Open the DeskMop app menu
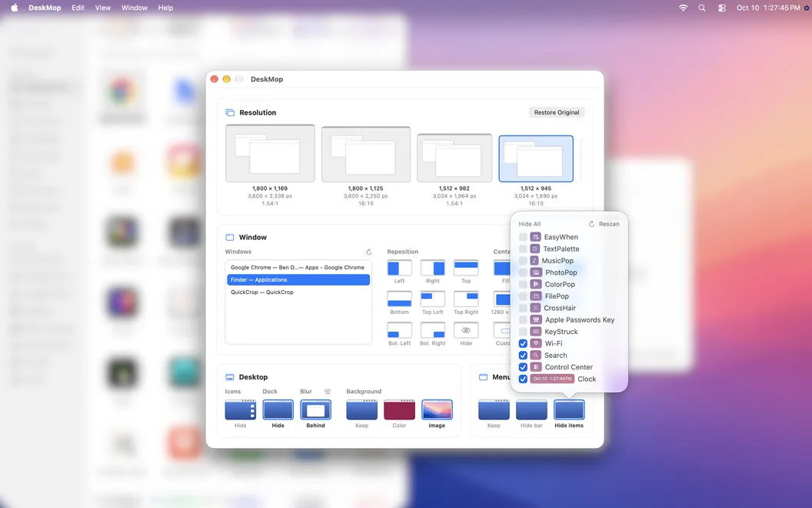This screenshot has width=812, height=508. [x=45, y=8]
